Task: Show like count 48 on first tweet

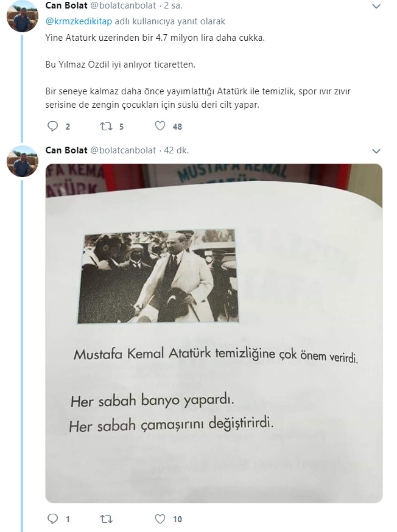Action: pyautogui.click(x=177, y=127)
